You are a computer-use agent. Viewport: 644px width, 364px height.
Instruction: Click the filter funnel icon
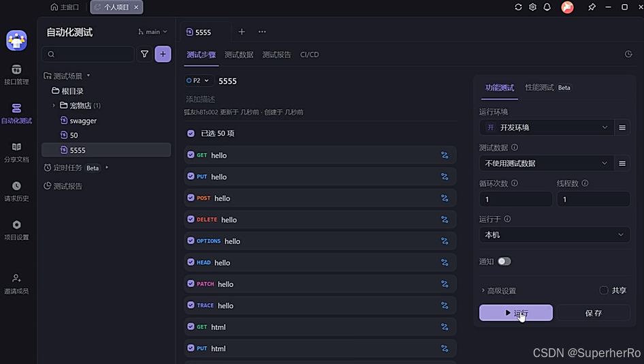(144, 54)
